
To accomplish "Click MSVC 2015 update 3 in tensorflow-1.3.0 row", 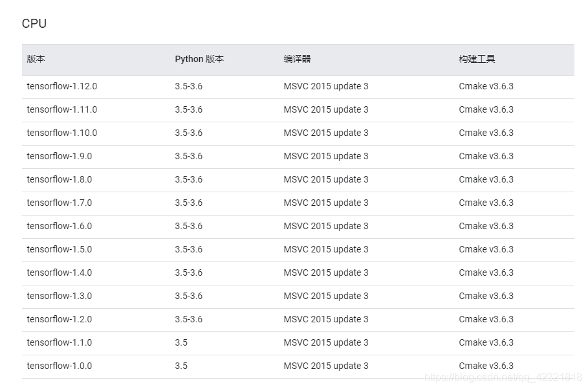I will (x=326, y=296).
